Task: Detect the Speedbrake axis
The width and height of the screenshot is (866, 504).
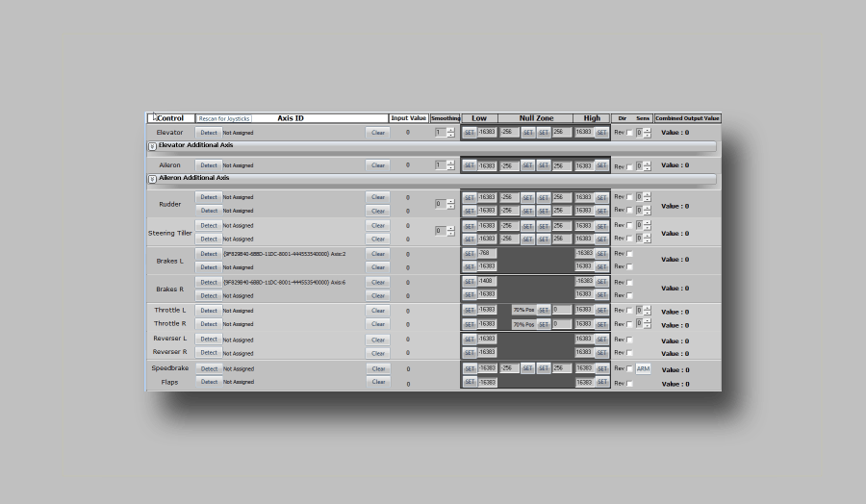Action: coord(209,368)
